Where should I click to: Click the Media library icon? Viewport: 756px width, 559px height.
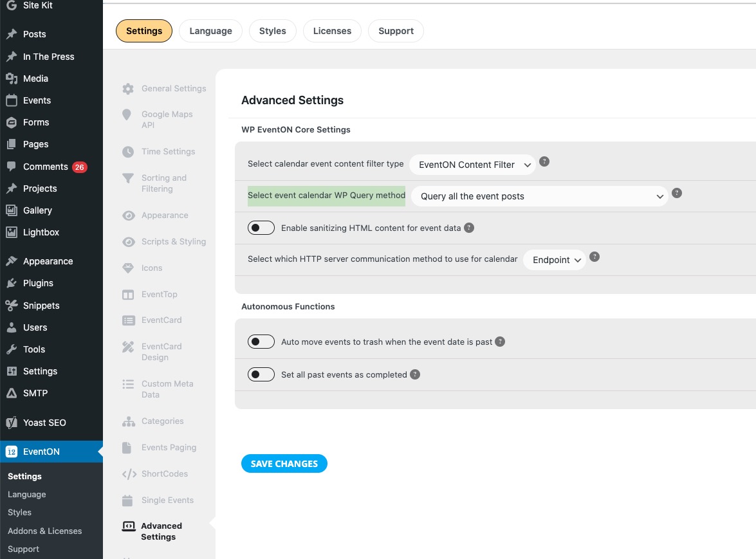pyautogui.click(x=12, y=78)
